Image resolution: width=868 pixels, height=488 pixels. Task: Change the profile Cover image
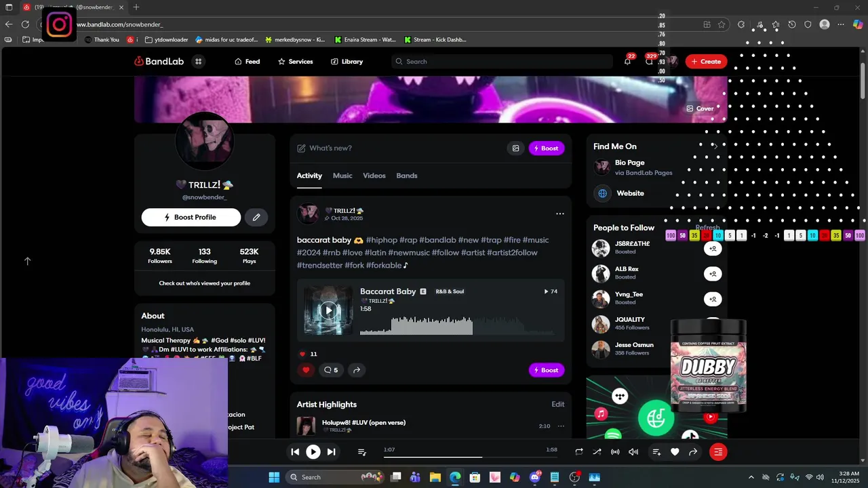[x=700, y=108]
